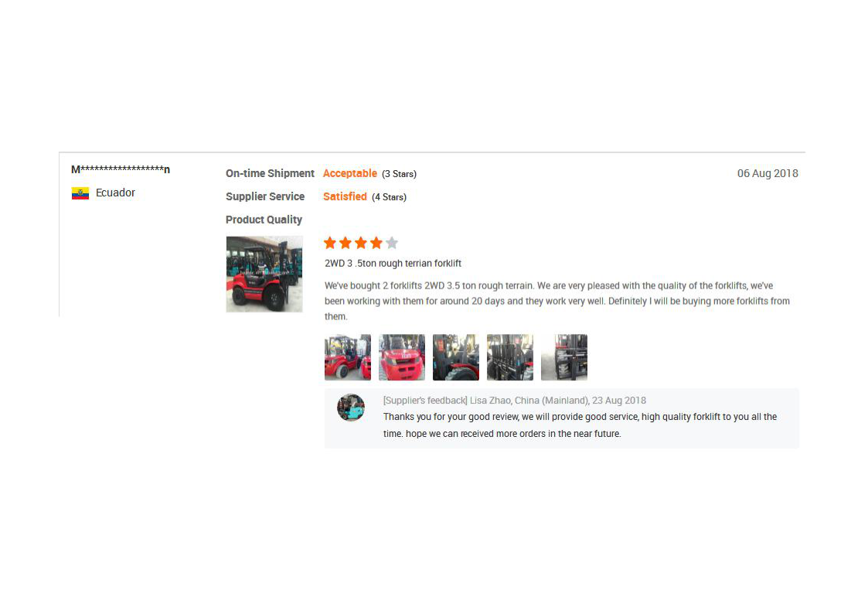Click the 2WD 3.5ton rough terrian forklift title
Viewport: 868px width, 614px height.
[x=393, y=264]
